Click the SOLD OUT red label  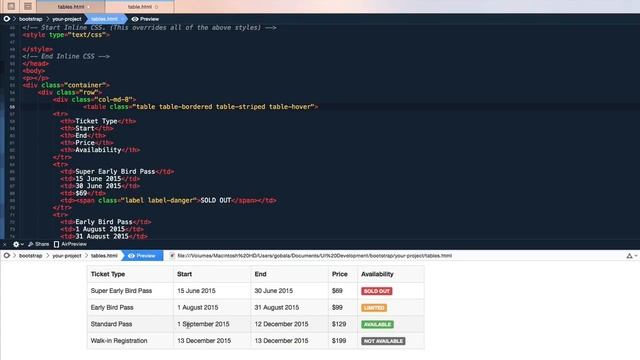point(376,291)
